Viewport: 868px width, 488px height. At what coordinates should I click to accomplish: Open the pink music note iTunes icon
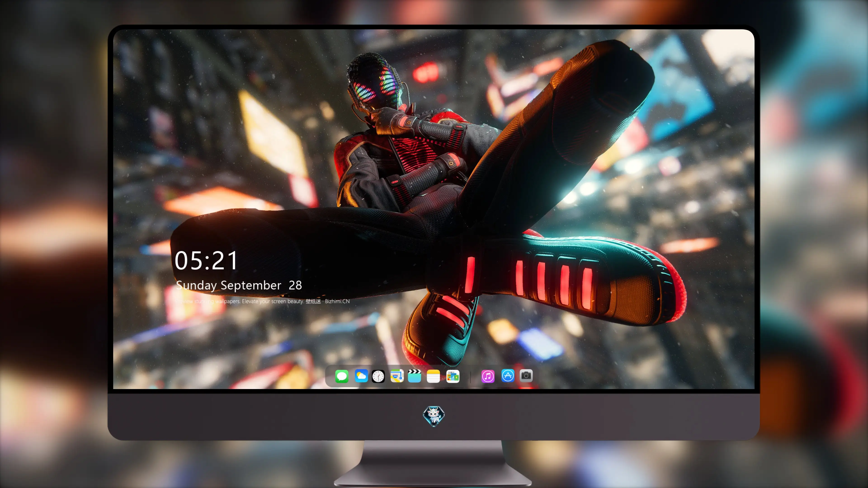pos(488,376)
